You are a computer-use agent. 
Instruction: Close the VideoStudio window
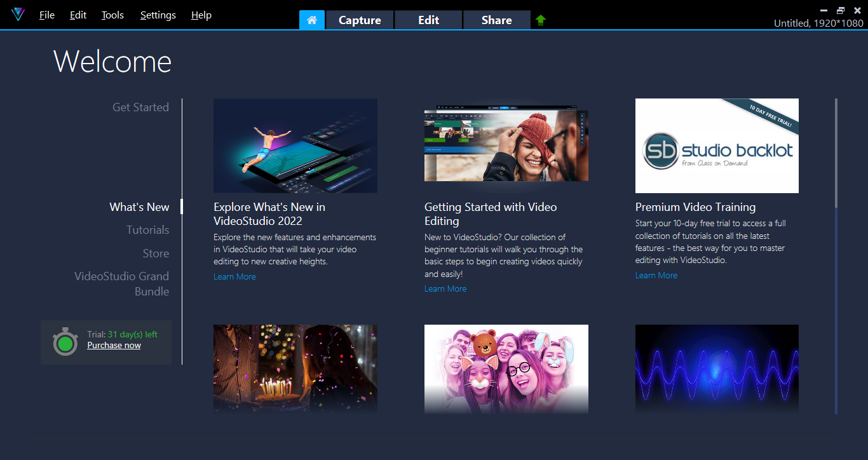857,10
